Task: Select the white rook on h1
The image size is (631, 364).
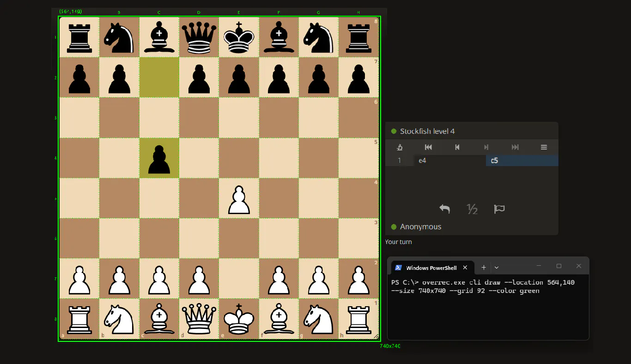Action: click(358, 319)
